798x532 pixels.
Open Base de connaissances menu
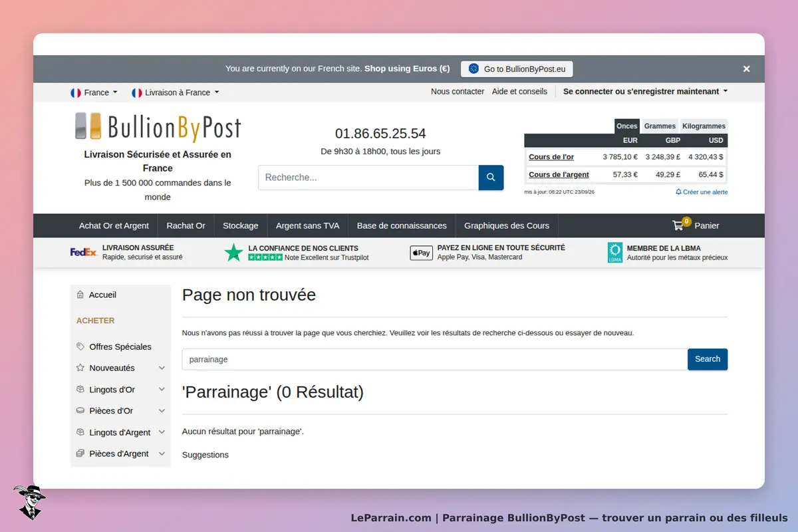point(402,225)
